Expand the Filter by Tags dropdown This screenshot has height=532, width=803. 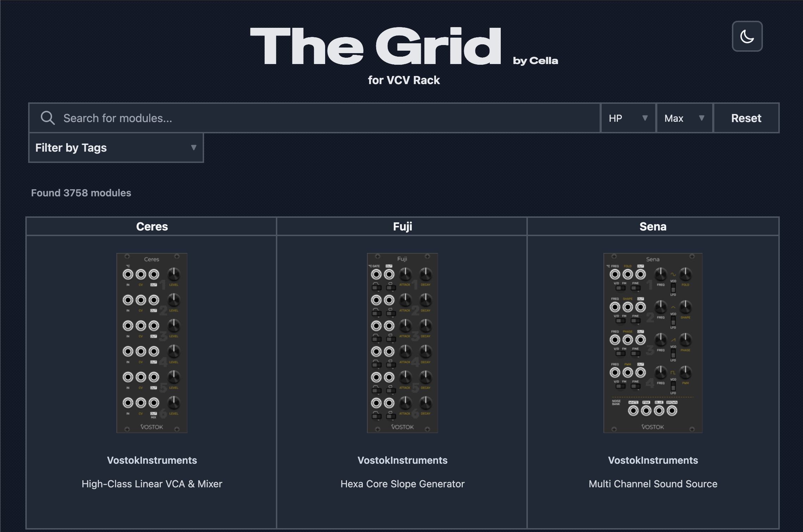point(116,148)
